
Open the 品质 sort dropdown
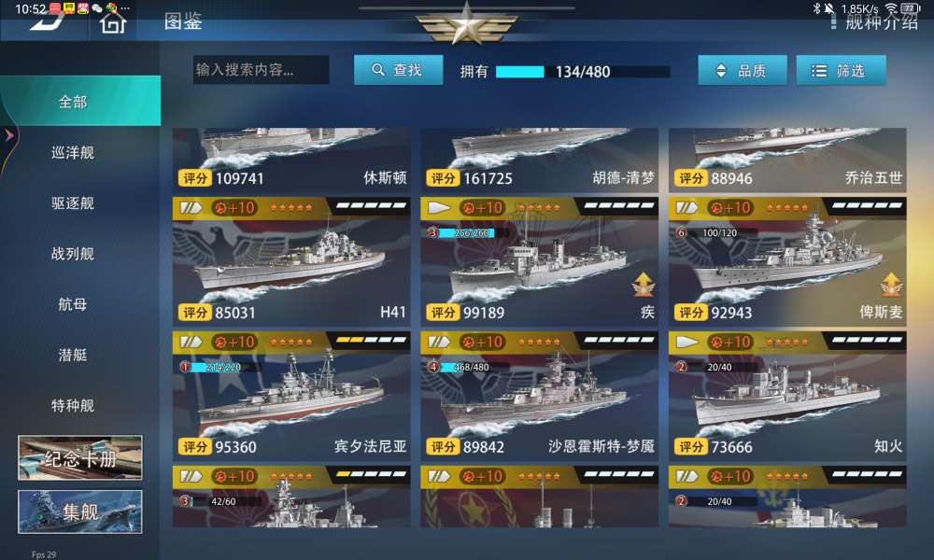743,71
